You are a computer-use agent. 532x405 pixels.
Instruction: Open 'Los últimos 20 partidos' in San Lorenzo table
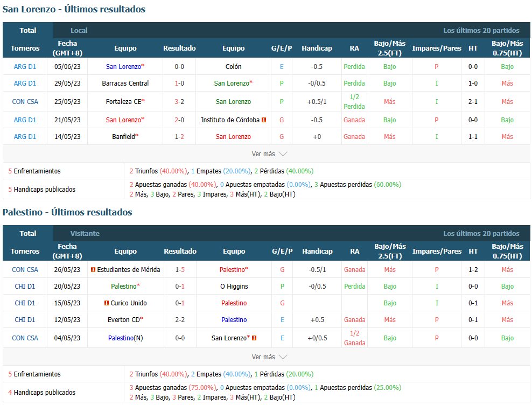tap(481, 31)
